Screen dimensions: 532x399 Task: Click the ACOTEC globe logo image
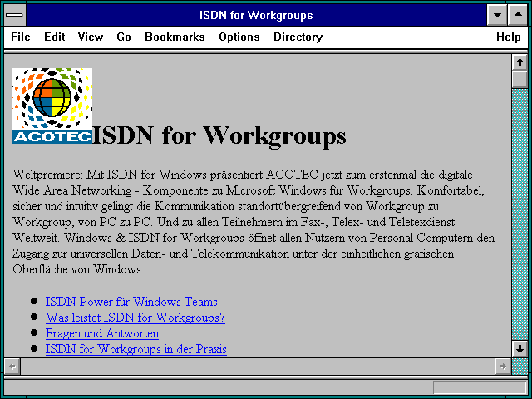52,106
